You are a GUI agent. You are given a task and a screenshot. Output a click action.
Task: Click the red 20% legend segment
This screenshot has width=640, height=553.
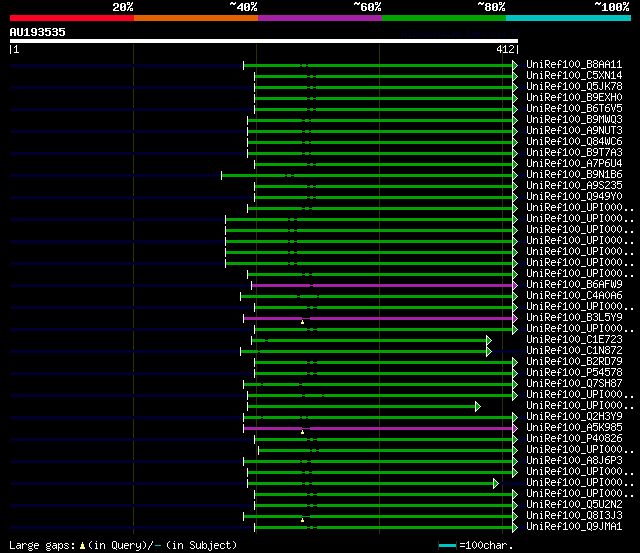[x=72, y=18]
